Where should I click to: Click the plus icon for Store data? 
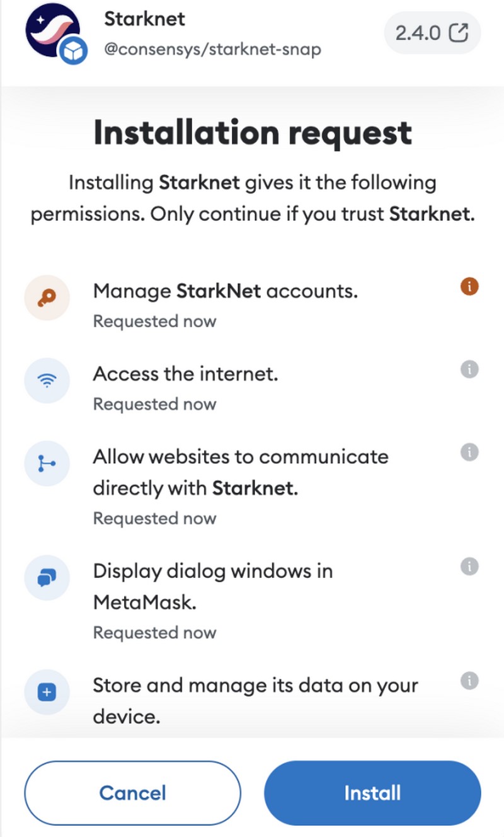click(x=46, y=692)
